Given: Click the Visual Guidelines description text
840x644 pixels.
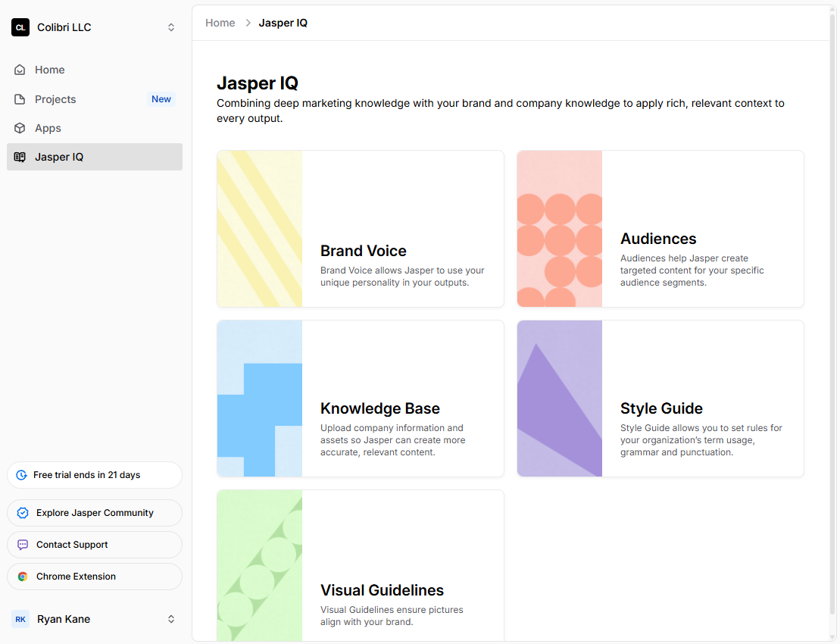Looking at the screenshot, I should point(392,616).
